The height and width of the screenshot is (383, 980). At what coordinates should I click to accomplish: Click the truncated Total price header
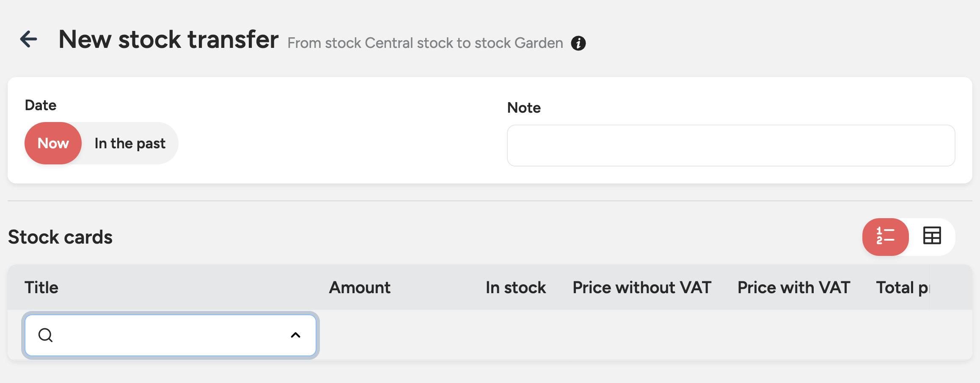[902, 288]
